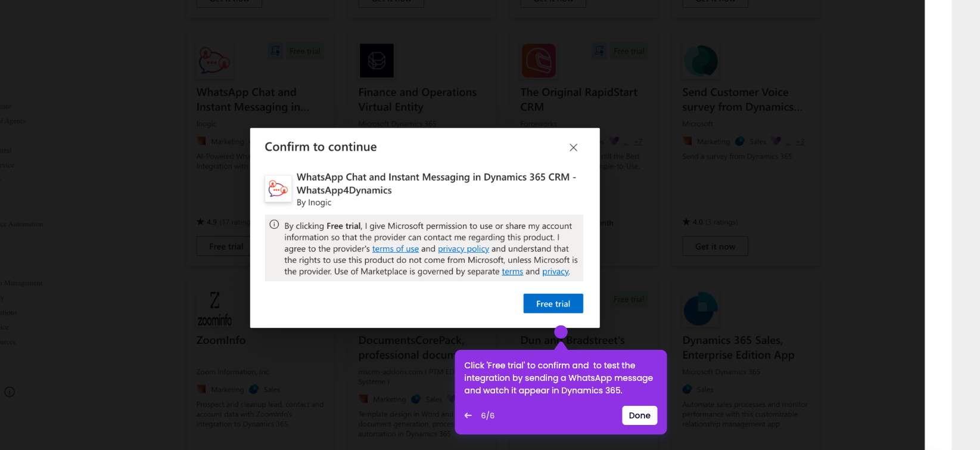980x450 pixels.
Task: Open The Original RapidStart CRM title
Action: (578, 100)
